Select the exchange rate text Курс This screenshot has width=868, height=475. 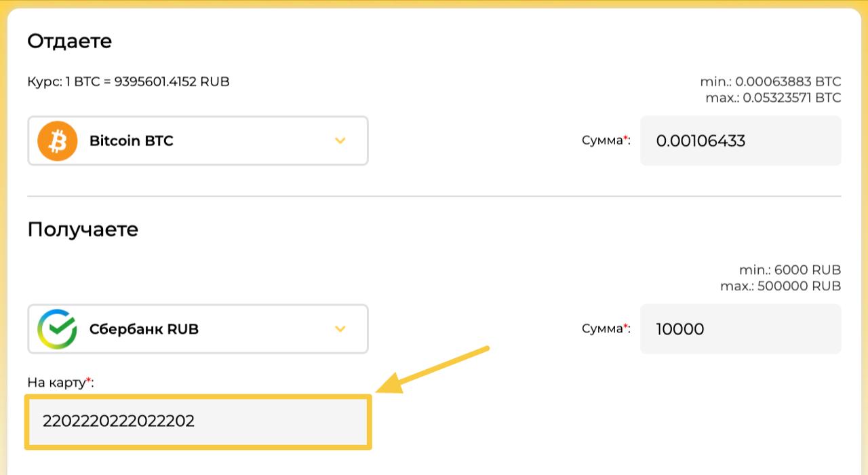[x=128, y=82]
